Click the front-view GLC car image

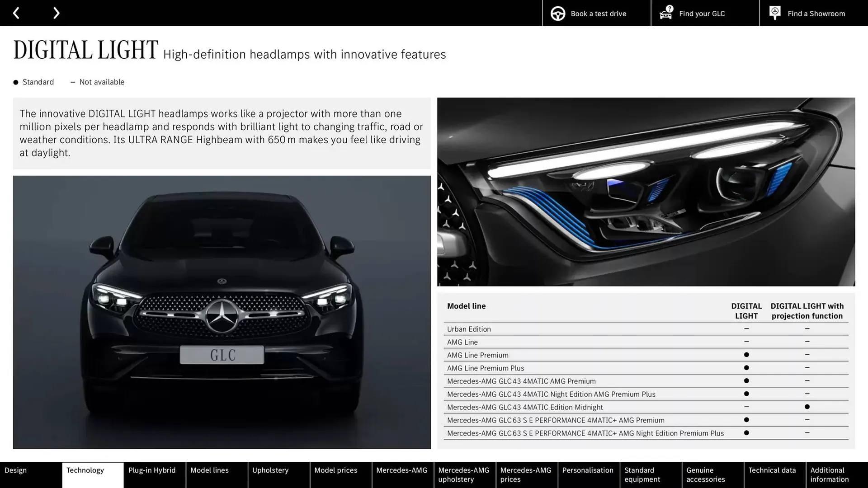tap(222, 312)
